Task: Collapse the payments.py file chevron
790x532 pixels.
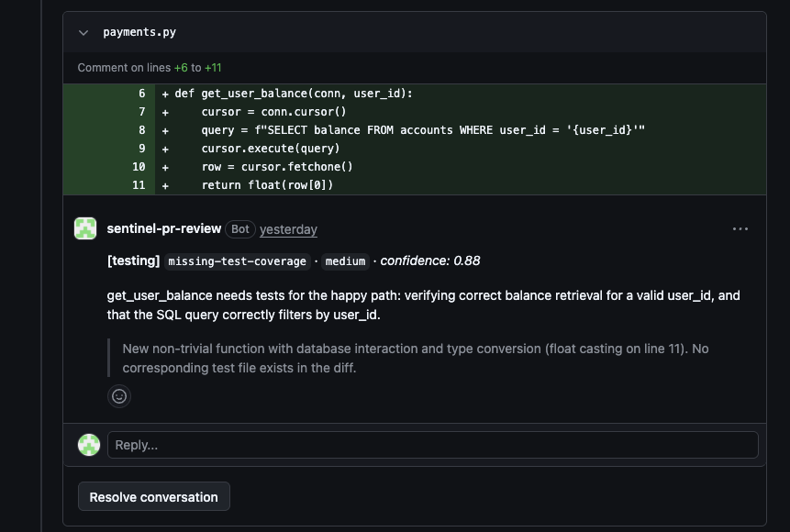Action: point(83,33)
